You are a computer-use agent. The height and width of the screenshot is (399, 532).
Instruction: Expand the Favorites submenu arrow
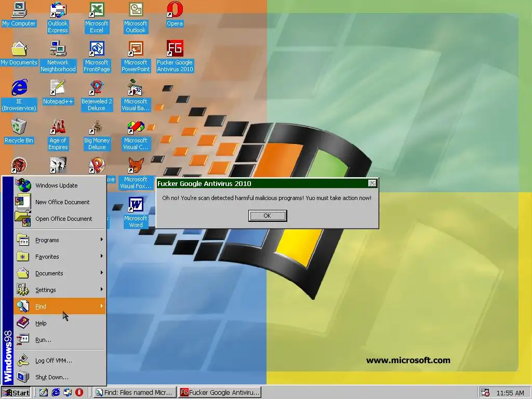click(x=101, y=256)
